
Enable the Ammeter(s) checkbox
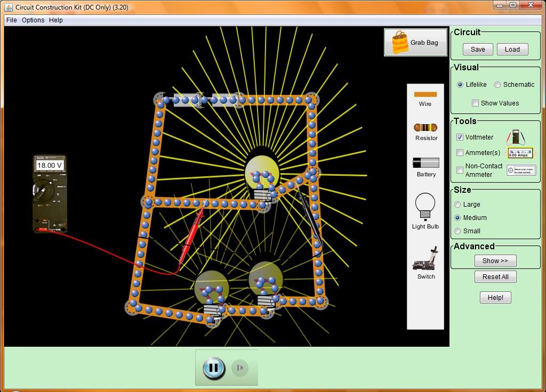coord(460,152)
